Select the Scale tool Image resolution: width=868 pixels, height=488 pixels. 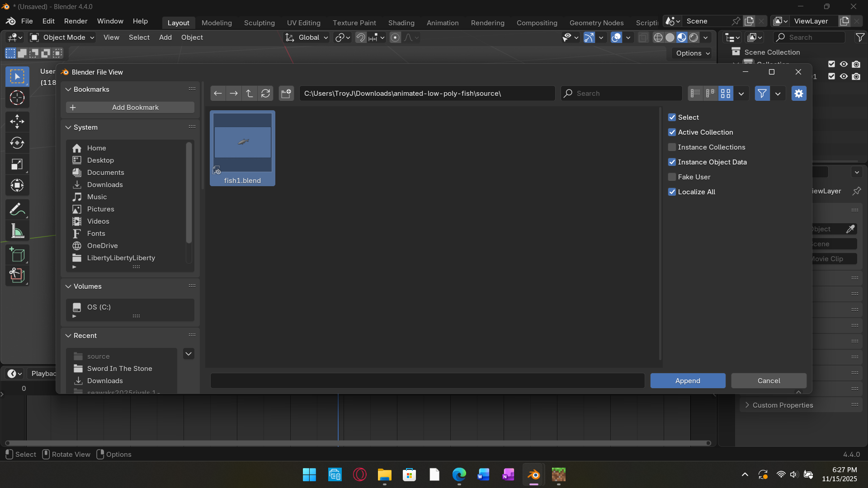17,164
